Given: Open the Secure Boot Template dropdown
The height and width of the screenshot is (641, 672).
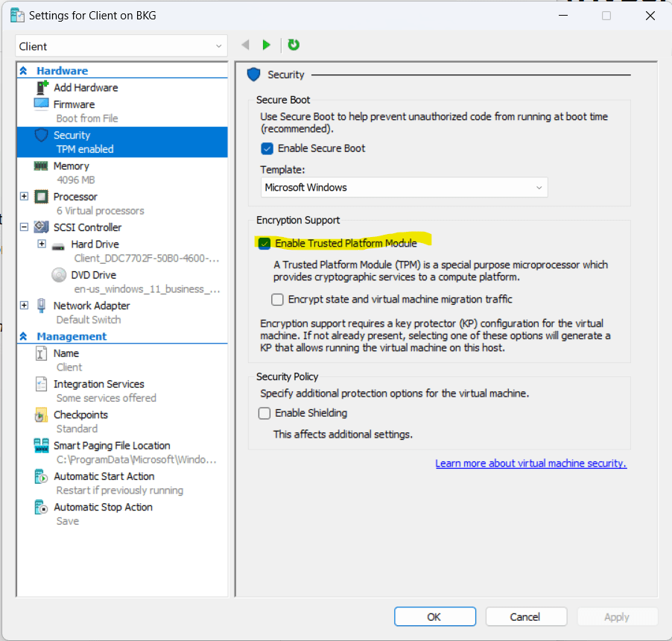Looking at the screenshot, I should tap(404, 188).
